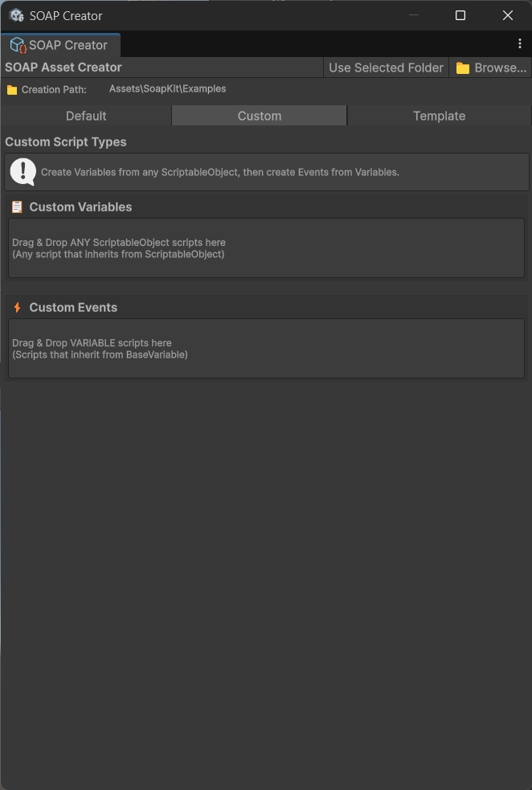Switch to the Default tab
This screenshot has height=790, width=532.
tap(86, 116)
